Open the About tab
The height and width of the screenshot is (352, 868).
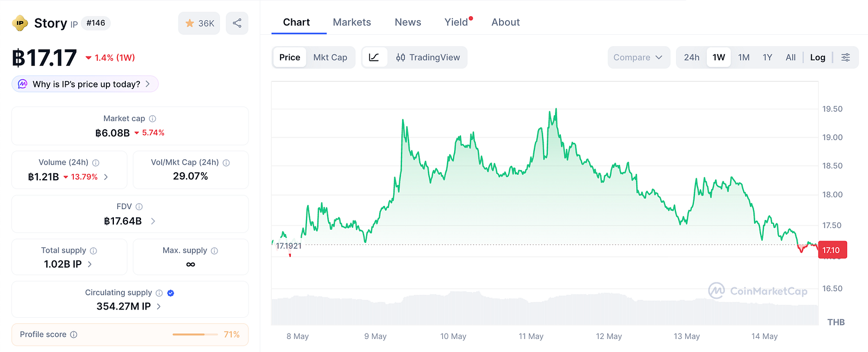coord(506,22)
